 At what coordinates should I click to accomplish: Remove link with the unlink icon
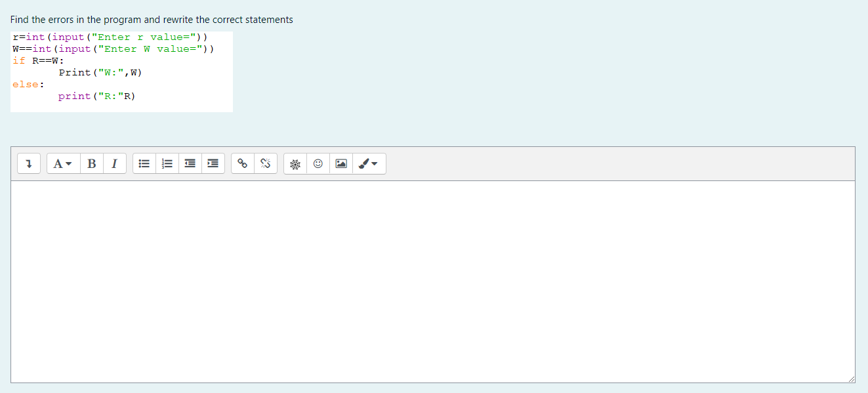[x=266, y=164]
